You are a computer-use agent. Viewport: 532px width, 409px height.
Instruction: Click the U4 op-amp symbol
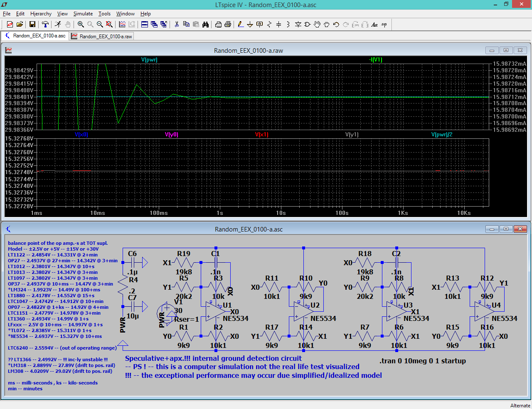coord(485,311)
